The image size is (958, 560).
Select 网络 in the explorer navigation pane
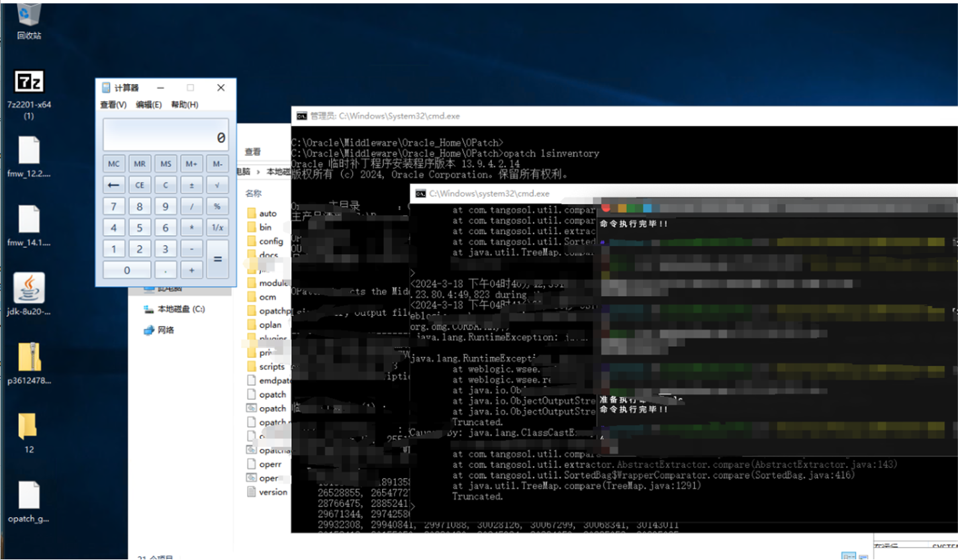[x=166, y=330]
